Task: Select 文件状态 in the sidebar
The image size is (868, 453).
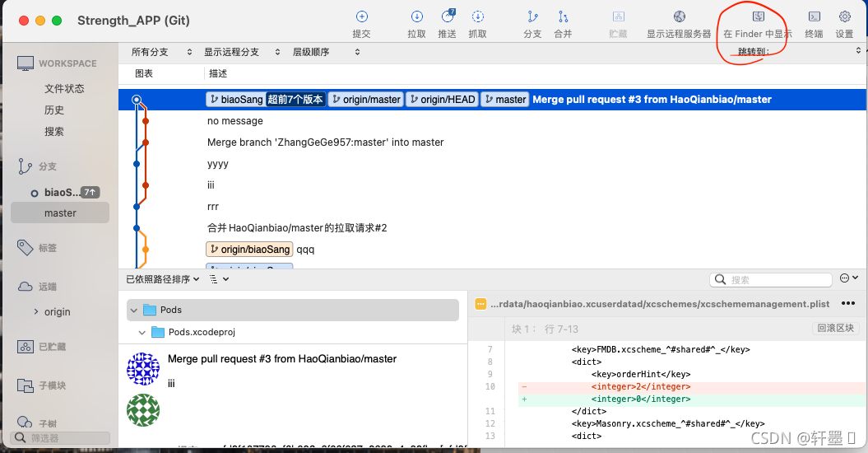Action: (64, 89)
